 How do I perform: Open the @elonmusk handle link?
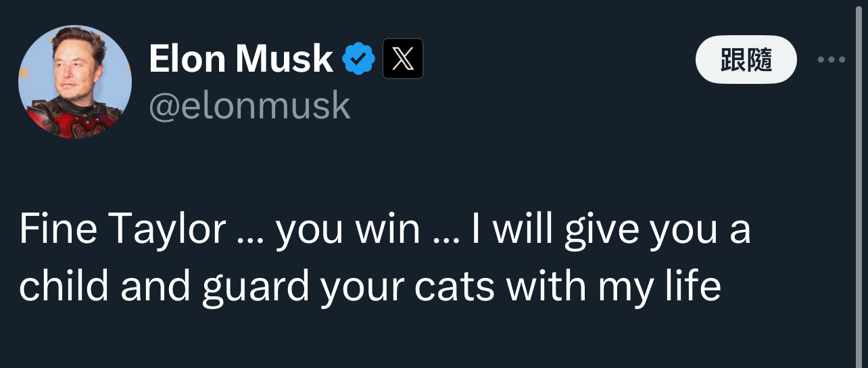(x=249, y=106)
